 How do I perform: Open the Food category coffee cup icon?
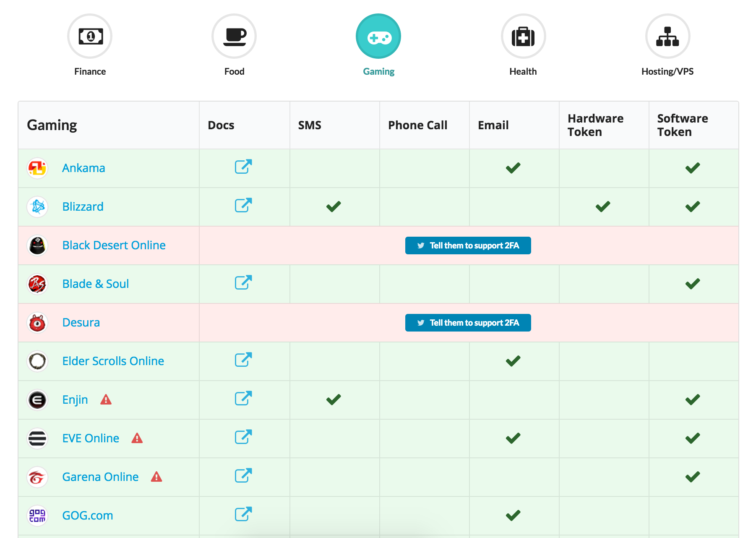click(234, 36)
